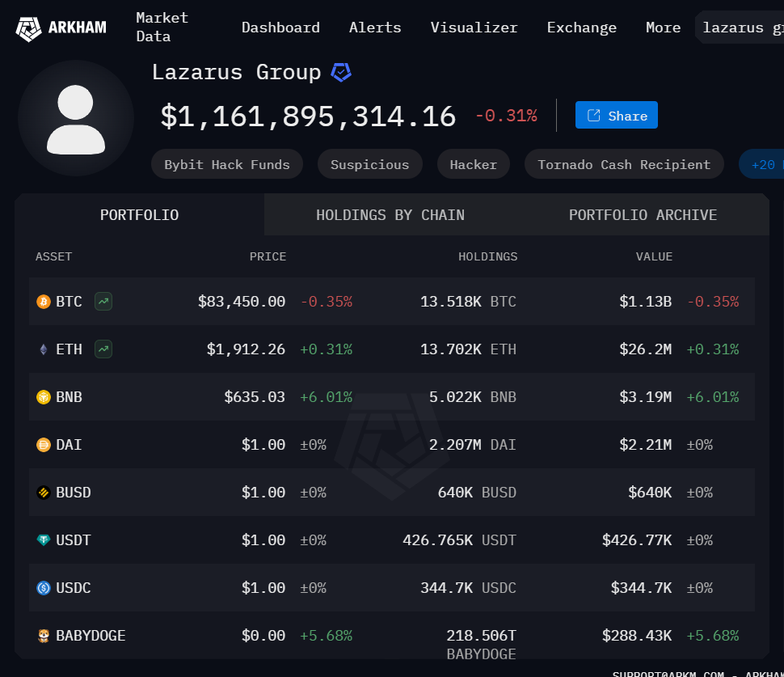Click the BABYDOGE asset name
Image resolution: width=784 pixels, height=677 pixels.
point(91,636)
